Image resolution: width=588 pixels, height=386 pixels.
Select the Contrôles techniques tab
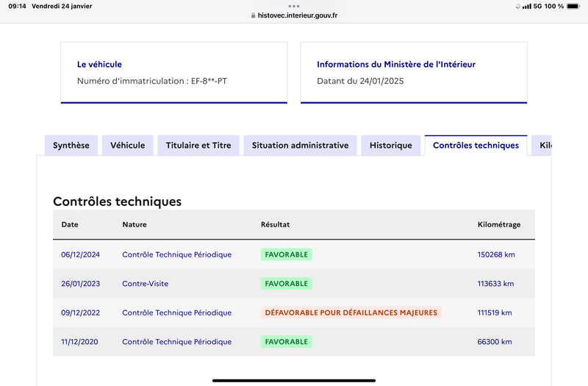tap(476, 145)
